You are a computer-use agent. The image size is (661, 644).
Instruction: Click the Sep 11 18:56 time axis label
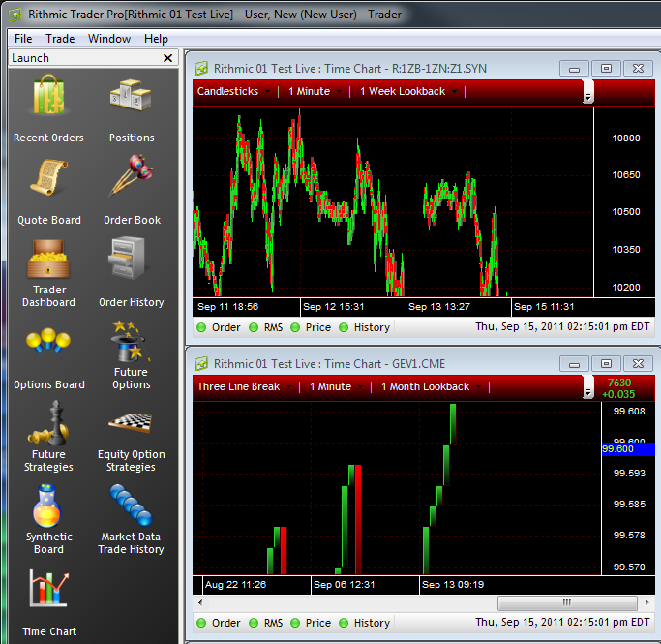[x=227, y=307]
